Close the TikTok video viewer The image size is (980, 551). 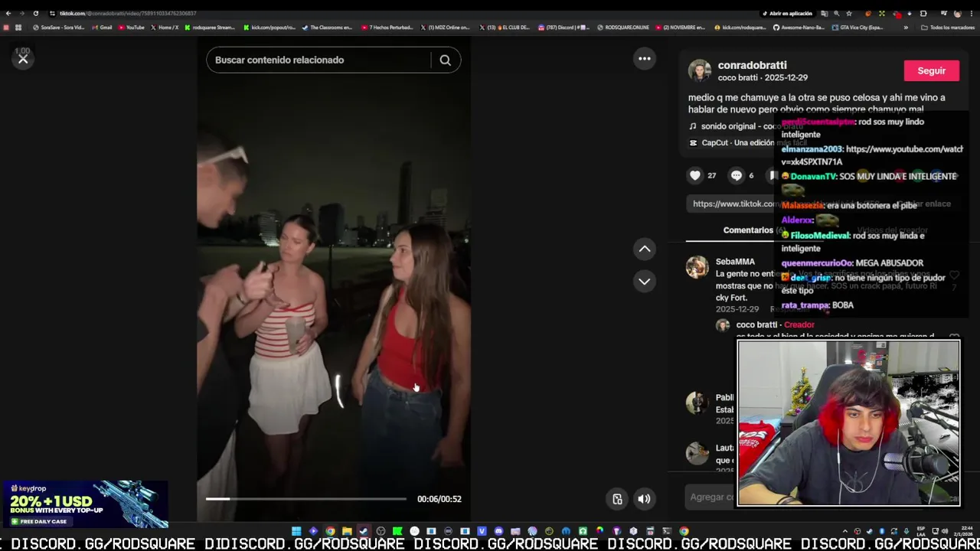click(23, 59)
